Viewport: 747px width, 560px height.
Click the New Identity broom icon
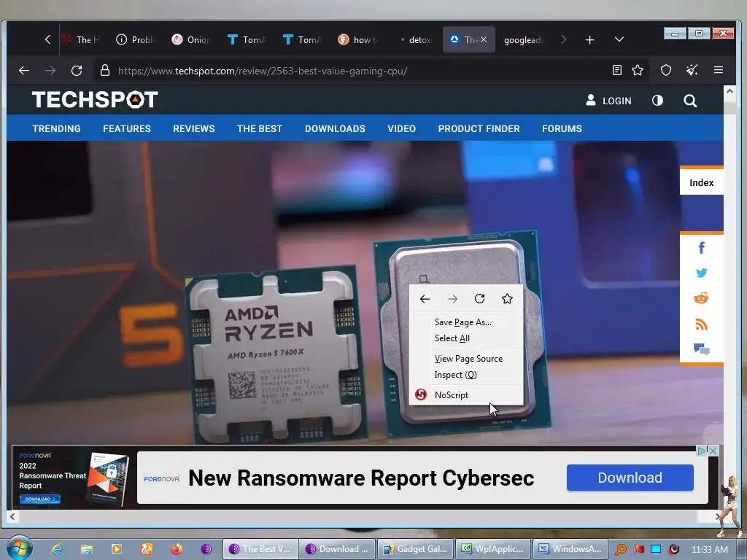[692, 71]
